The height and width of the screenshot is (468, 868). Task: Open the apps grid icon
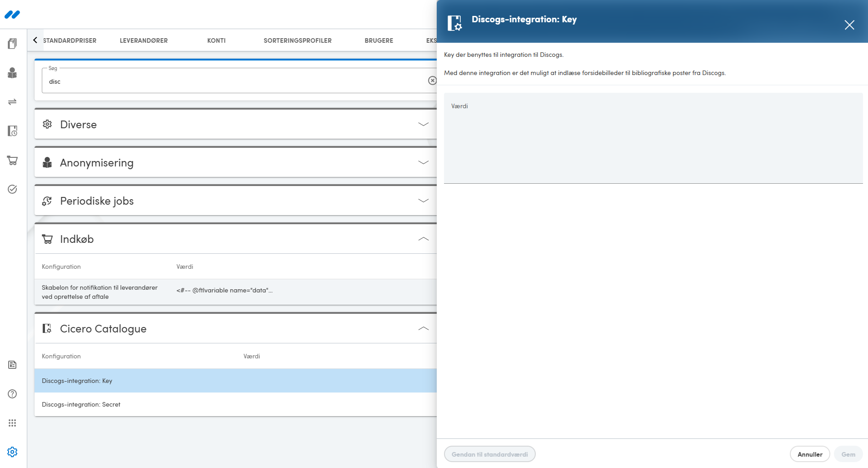(12, 423)
